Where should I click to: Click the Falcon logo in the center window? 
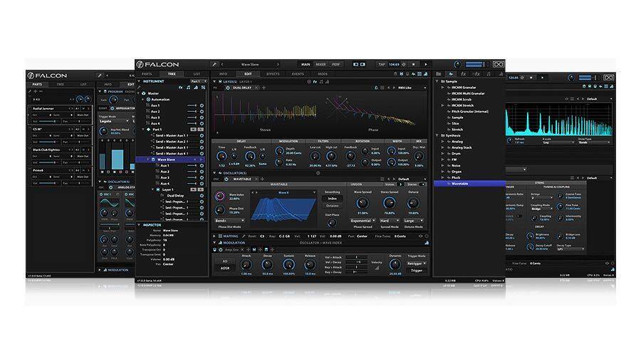click(x=157, y=65)
